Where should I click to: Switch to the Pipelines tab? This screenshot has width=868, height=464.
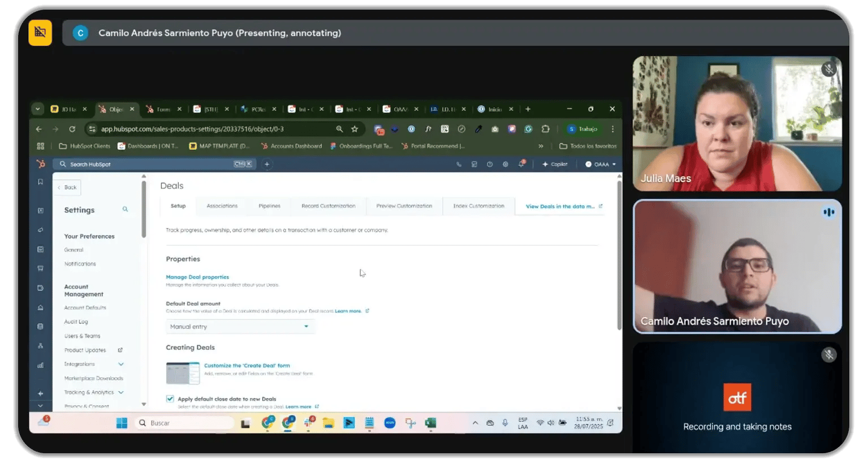coord(270,206)
